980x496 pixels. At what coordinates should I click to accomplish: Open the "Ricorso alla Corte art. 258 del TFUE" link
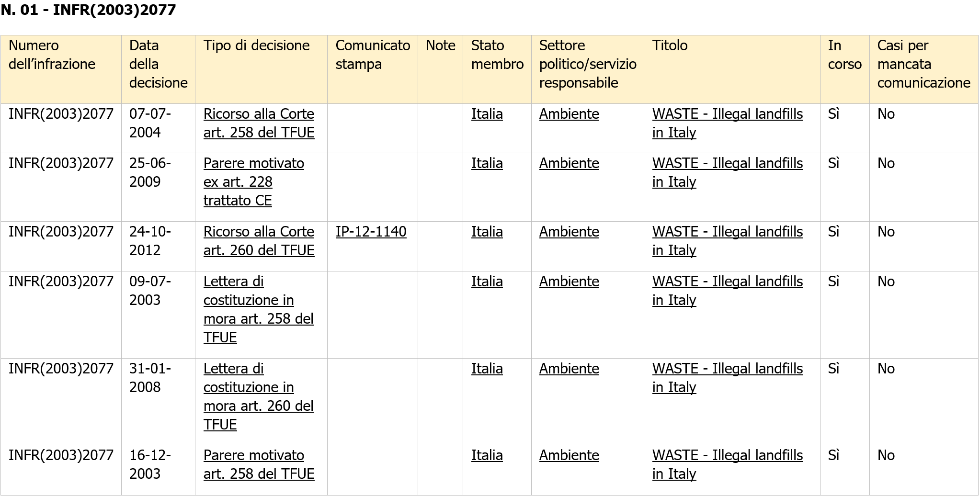tap(259, 123)
